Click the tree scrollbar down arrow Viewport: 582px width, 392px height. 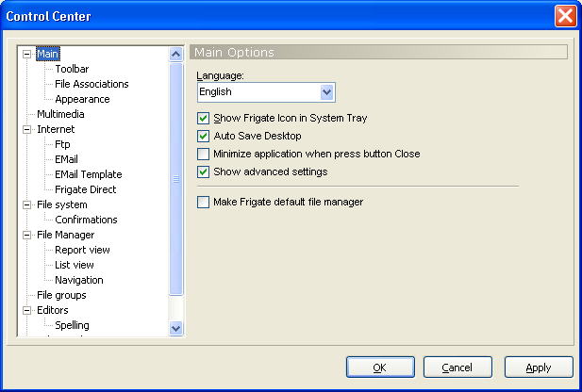tap(176, 329)
